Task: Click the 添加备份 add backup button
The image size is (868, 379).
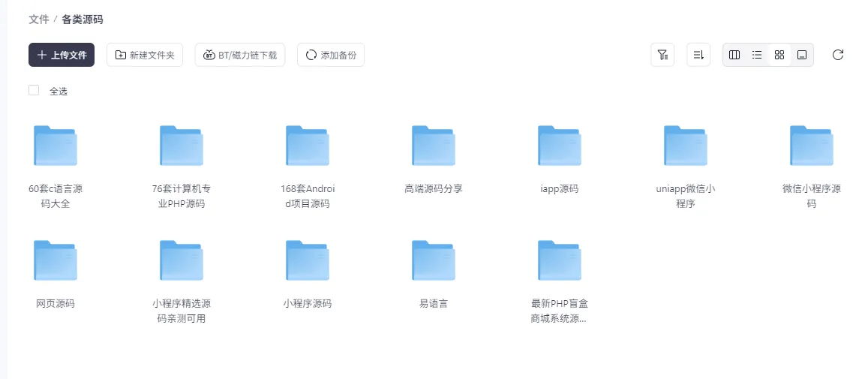Action: click(x=331, y=55)
